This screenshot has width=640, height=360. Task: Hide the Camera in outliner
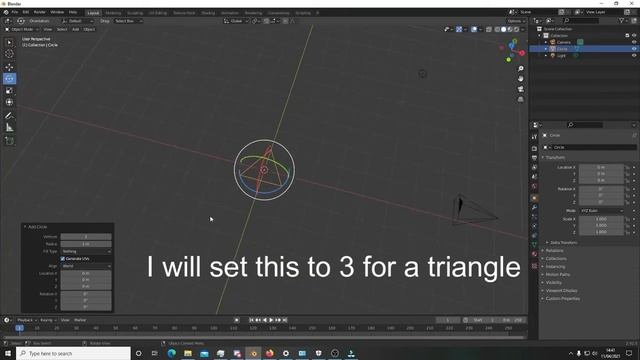pyautogui.click(x=634, y=42)
